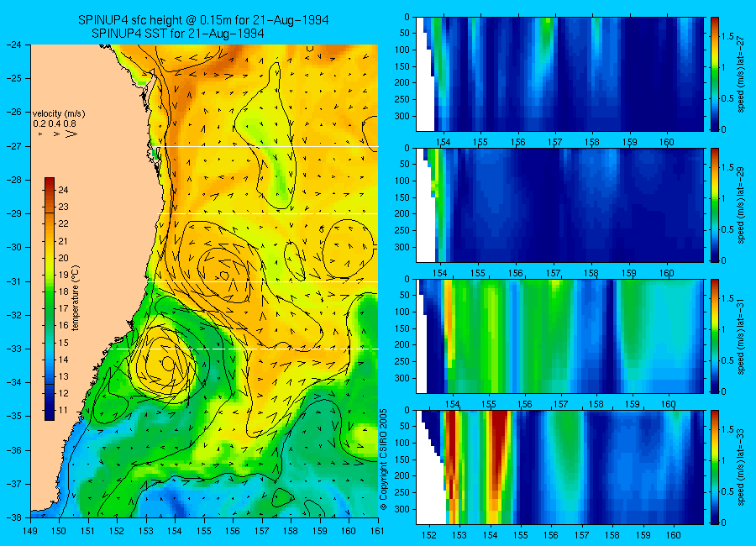Image resolution: width=756 pixels, height=546 pixels.
Task: Click the 24 value on temperature scale
Action: pos(63,190)
